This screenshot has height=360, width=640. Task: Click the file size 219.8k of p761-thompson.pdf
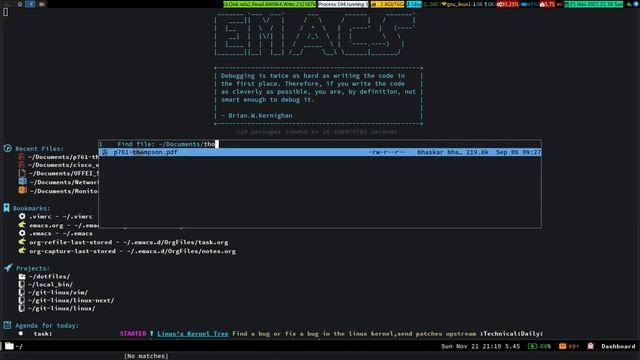(x=477, y=152)
